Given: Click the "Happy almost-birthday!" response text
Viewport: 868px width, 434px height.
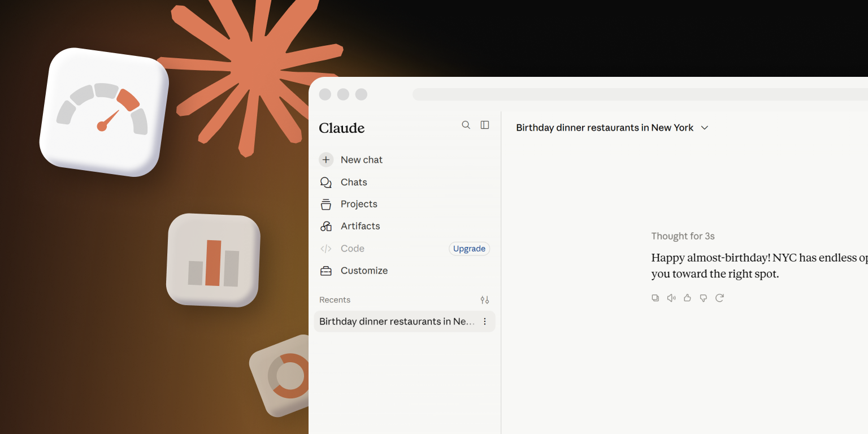Looking at the screenshot, I should (759, 266).
